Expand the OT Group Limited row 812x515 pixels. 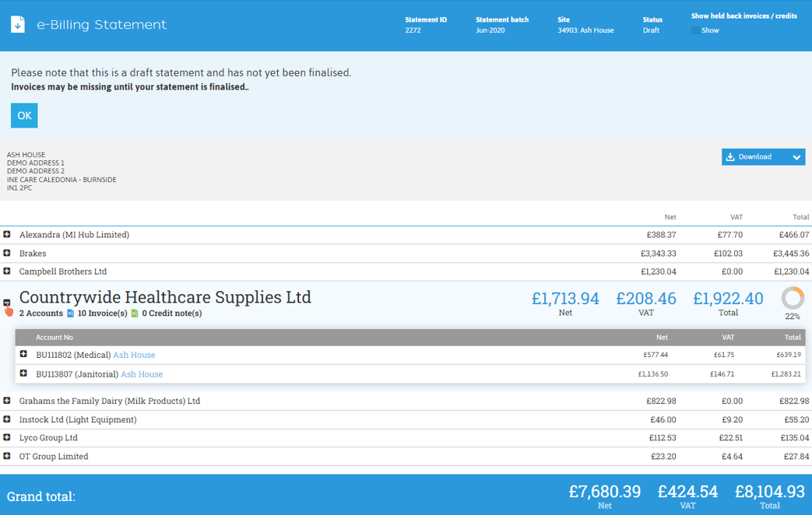pos(7,456)
